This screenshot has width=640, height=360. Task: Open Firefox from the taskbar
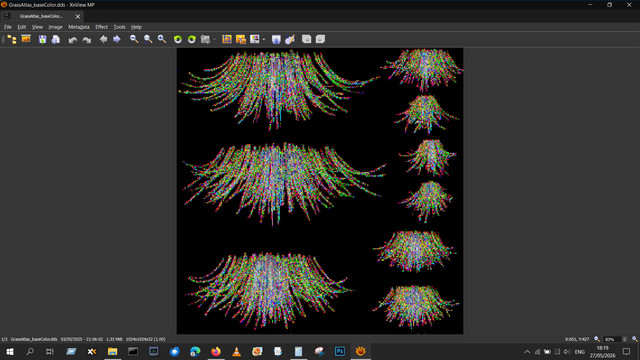tap(216, 351)
